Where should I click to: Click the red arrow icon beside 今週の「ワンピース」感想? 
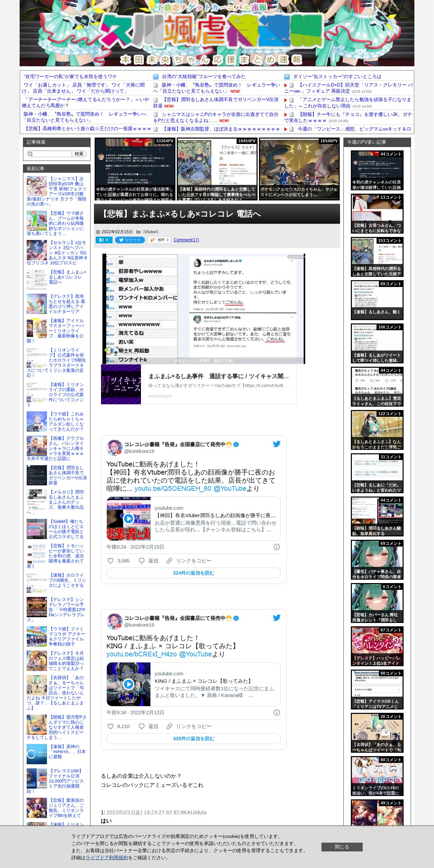pyautogui.click(x=286, y=129)
